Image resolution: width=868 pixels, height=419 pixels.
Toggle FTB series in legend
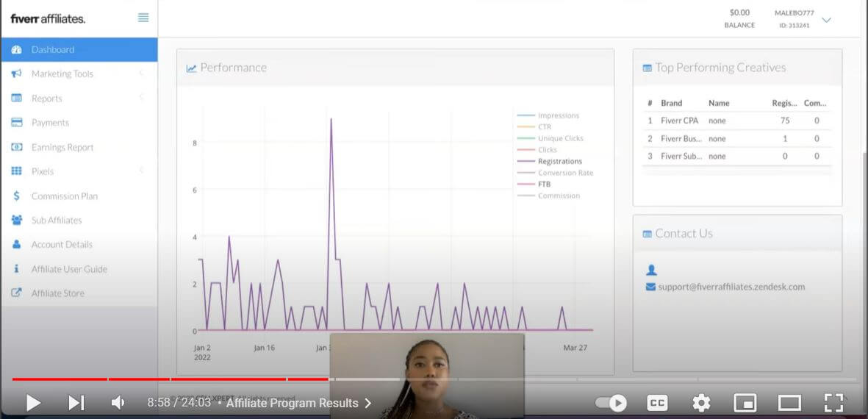click(x=534, y=185)
